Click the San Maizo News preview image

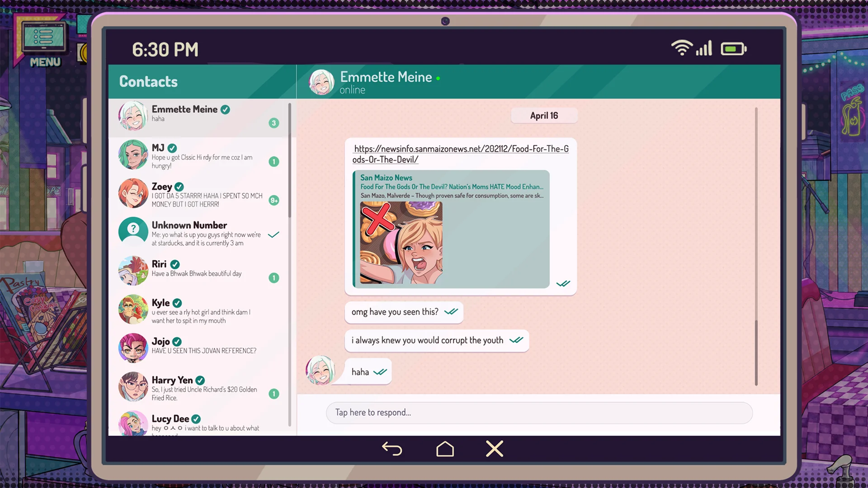401,243
